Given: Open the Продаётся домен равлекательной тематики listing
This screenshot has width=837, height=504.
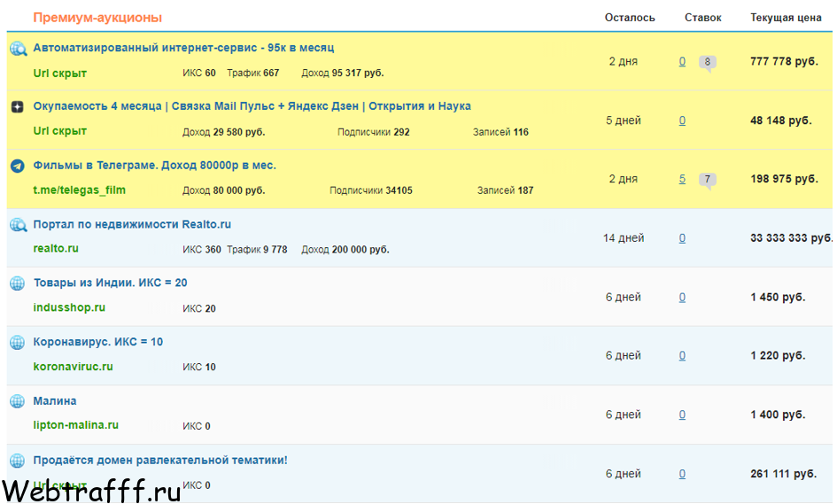Looking at the screenshot, I should (160, 461).
